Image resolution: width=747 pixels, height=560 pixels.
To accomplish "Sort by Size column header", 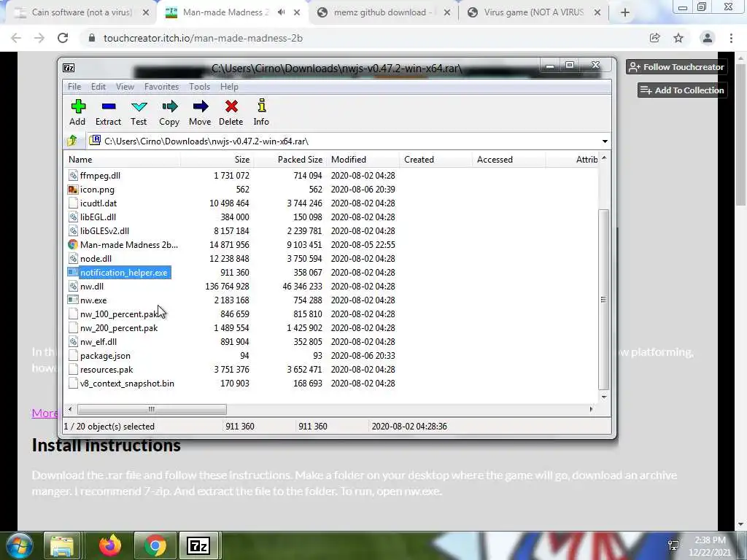I will [x=217, y=160].
